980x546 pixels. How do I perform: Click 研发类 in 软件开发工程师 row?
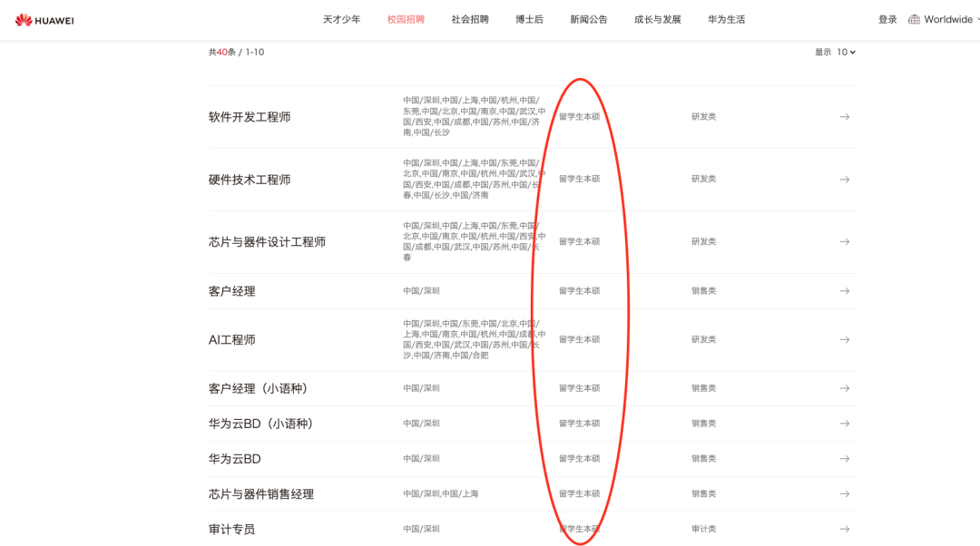pyautogui.click(x=704, y=117)
